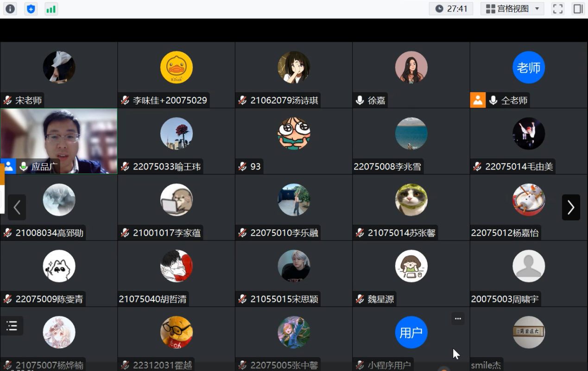
Task: Click the blue user icon beside 应品广
Action: pos(8,166)
